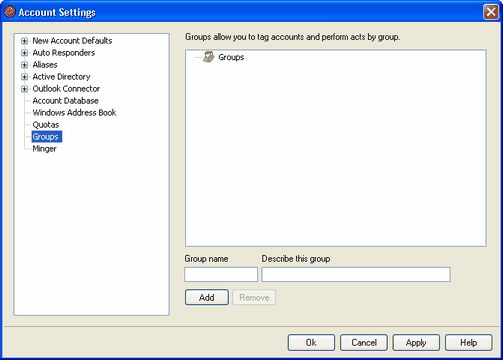
Task: Expand the Outlook Connector node
Action: pos(24,89)
